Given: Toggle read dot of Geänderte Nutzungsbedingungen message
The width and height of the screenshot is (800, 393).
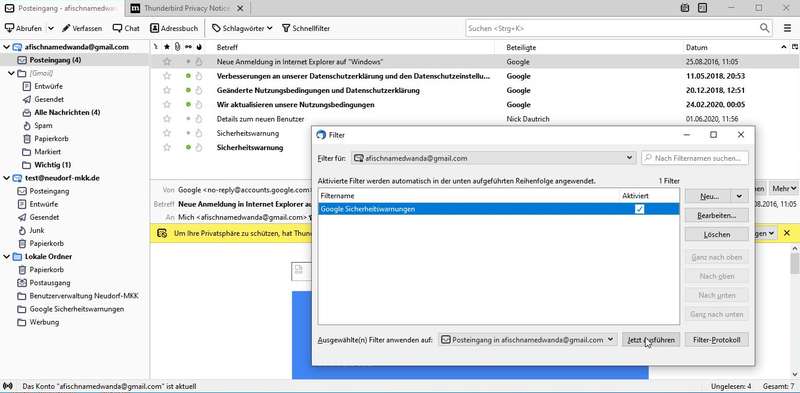Looking at the screenshot, I should coord(188,90).
